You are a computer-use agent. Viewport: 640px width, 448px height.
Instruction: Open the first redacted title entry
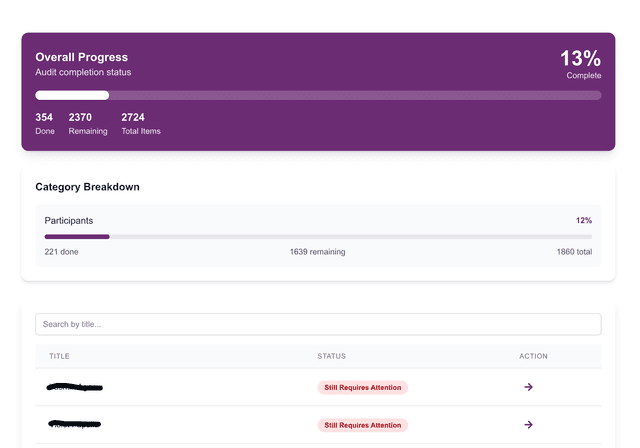[75, 387]
